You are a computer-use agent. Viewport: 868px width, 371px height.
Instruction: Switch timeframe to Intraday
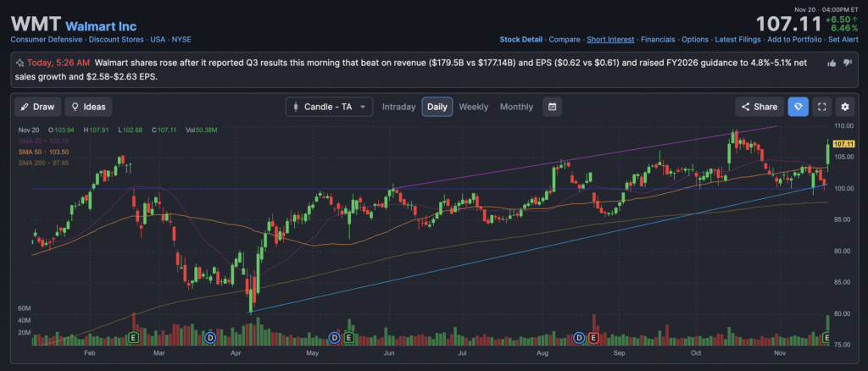398,107
